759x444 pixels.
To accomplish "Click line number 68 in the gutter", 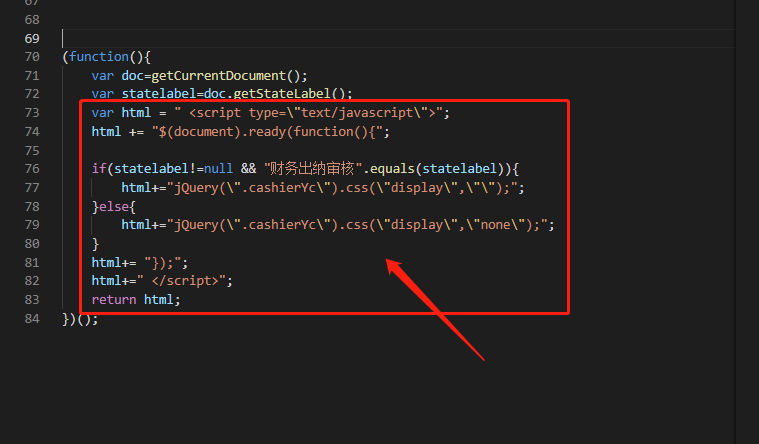I will [32, 20].
